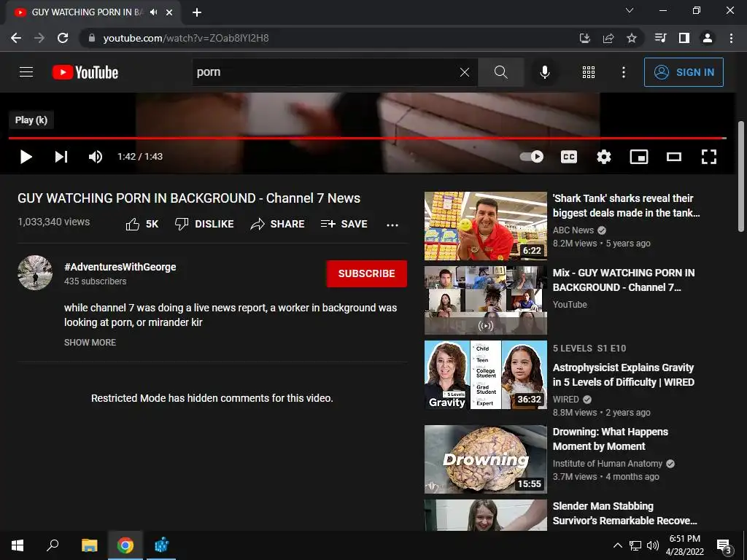Screen dimensions: 747x560
Task: Toggle closed captions
Action: tap(569, 157)
